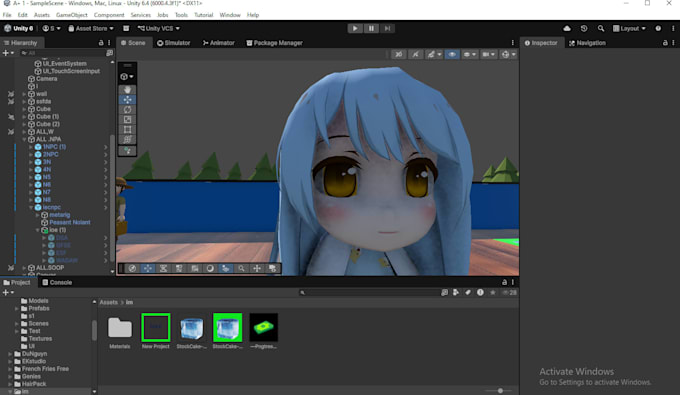The height and width of the screenshot is (395, 680).
Task: Click the Pause button
Action: pyautogui.click(x=371, y=28)
